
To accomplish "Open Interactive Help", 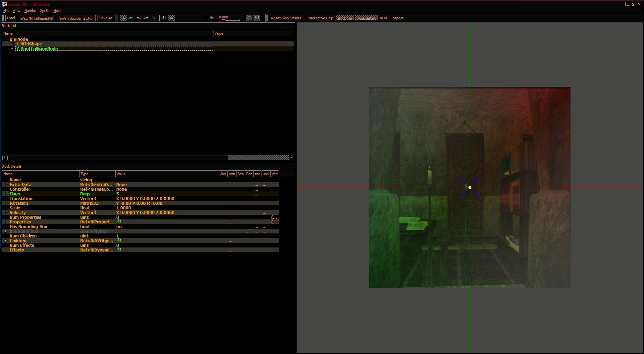I will click(320, 18).
